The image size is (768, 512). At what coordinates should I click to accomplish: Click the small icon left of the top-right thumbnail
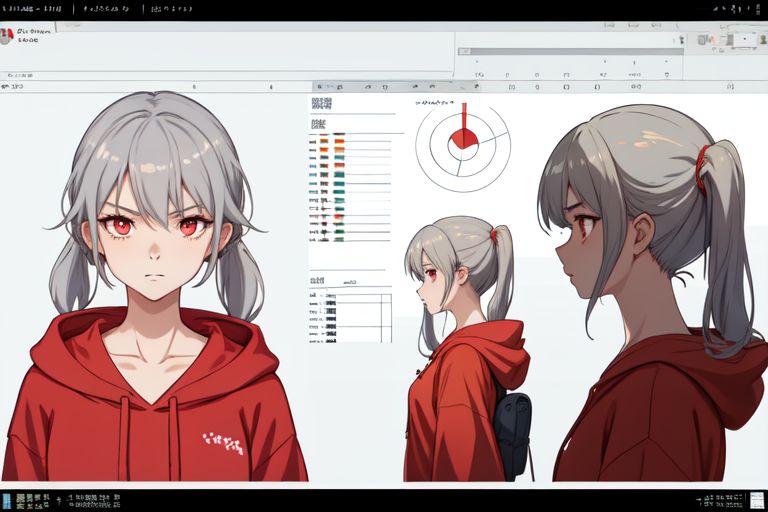click(704, 40)
